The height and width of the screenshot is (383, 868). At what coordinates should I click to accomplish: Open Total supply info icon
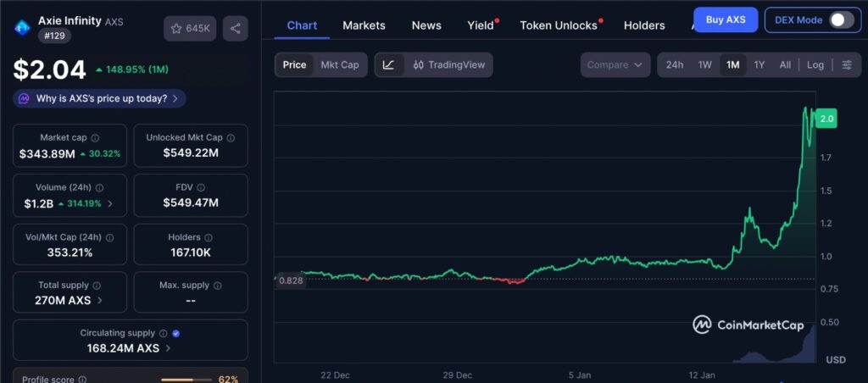coord(97,286)
